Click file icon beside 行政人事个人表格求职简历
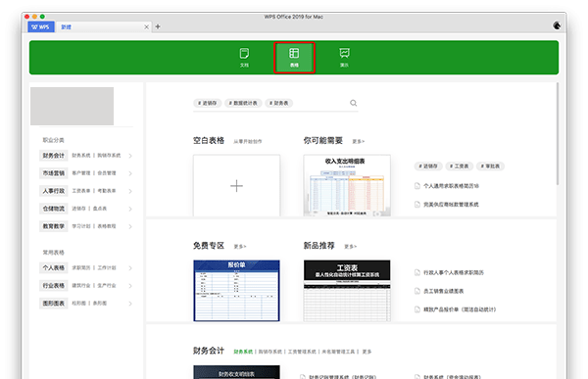 [x=417, y=272]
